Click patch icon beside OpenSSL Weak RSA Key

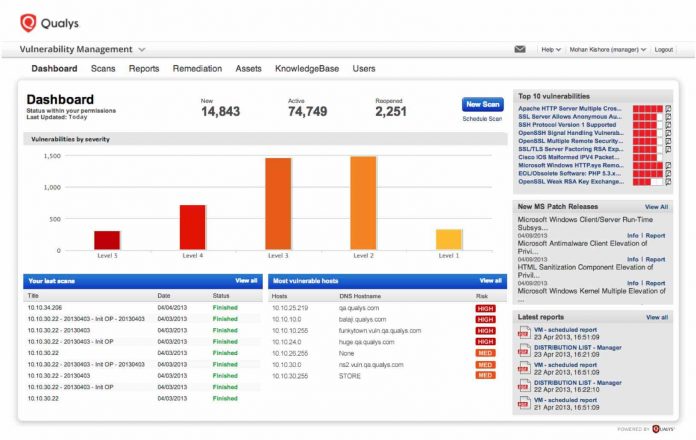(668, 182)
